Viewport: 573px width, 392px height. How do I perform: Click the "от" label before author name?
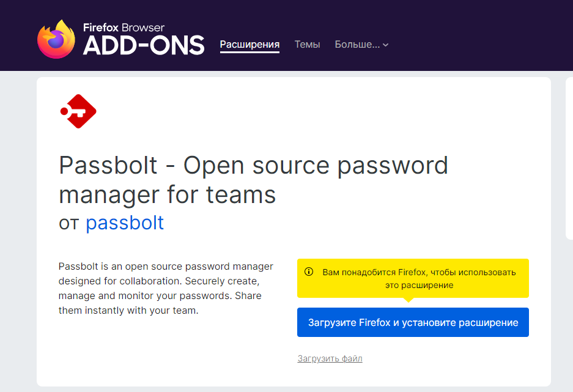pos(68,223)
